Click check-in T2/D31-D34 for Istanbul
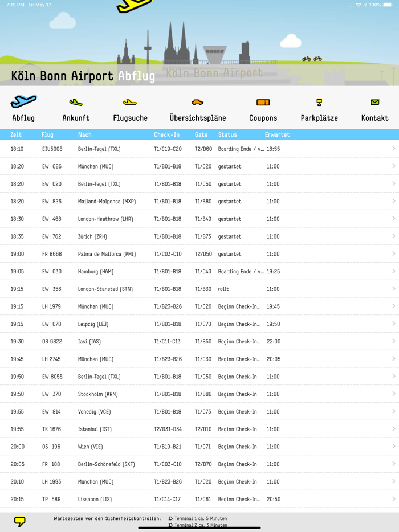 click(x=168, y=429)
